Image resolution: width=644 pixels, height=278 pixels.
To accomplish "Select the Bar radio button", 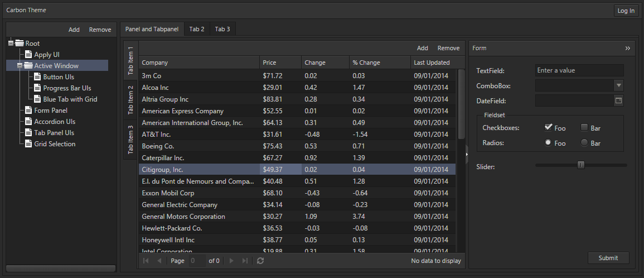I will [584, 143].
